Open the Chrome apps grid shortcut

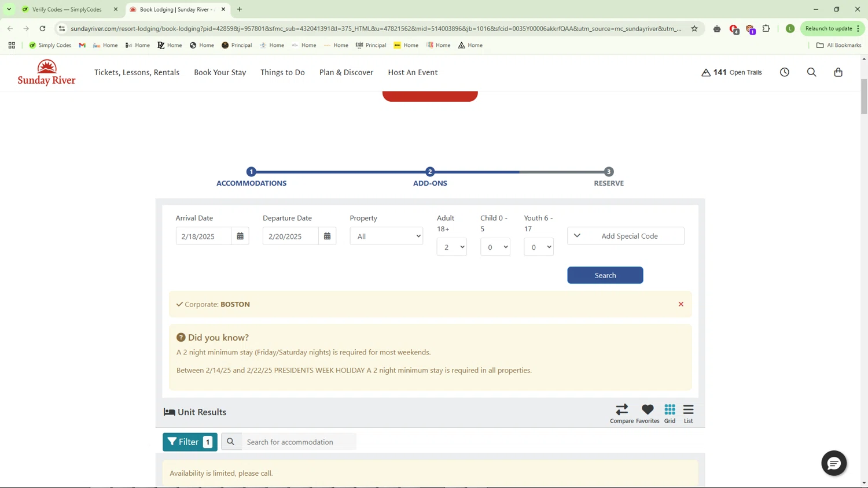tap(12, 45)
